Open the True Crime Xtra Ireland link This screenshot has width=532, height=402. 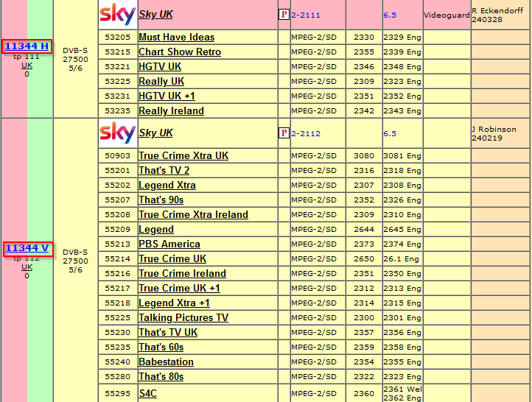193,214
